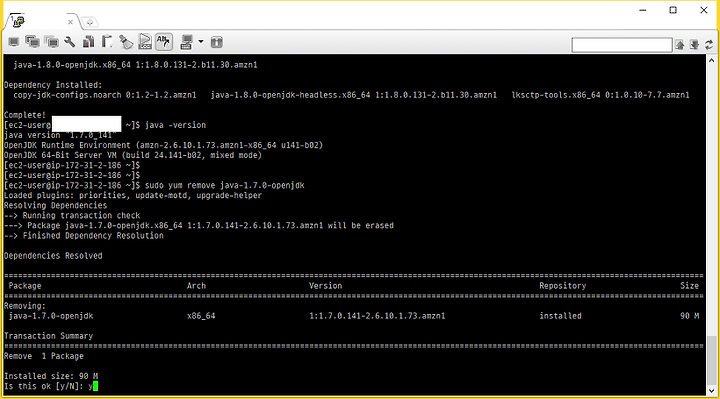Click 'Loaded plugins: priorities' line
Screen dimensions: 720x399
(x=133, y=196)
